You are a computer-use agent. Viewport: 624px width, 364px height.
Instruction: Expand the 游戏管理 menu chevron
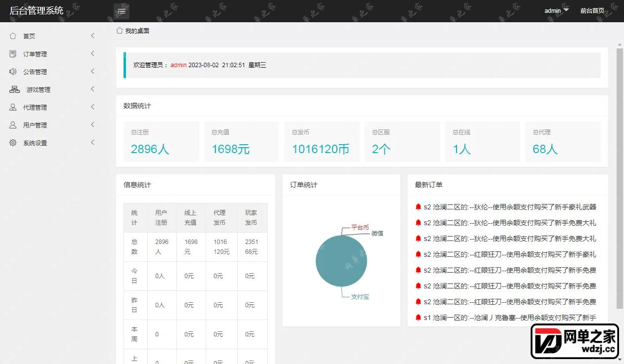click(92, 89)
